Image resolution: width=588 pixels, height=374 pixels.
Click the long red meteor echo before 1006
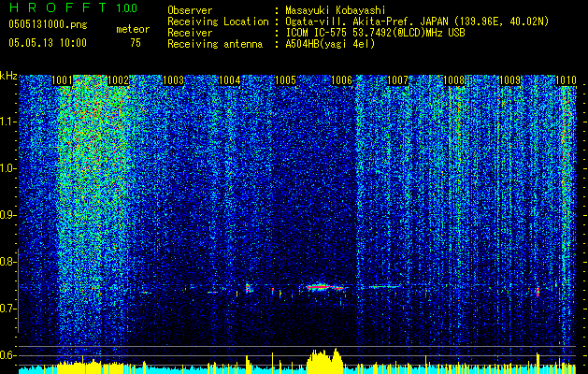tap(324, 287)
